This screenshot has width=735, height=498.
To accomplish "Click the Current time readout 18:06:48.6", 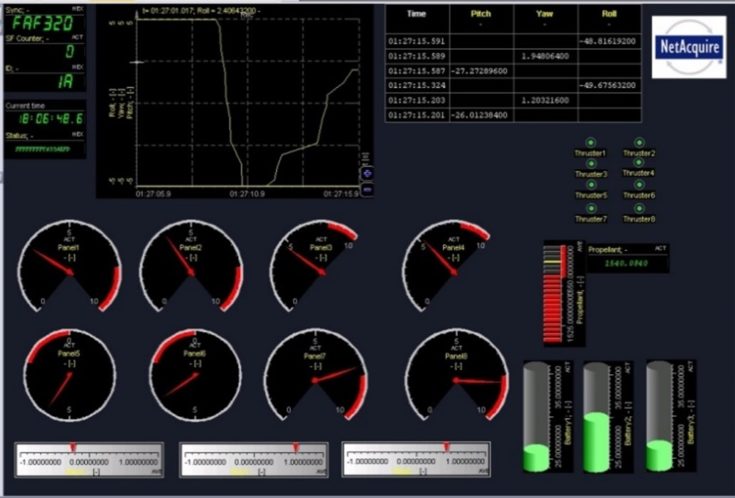I will click(51, 119).
